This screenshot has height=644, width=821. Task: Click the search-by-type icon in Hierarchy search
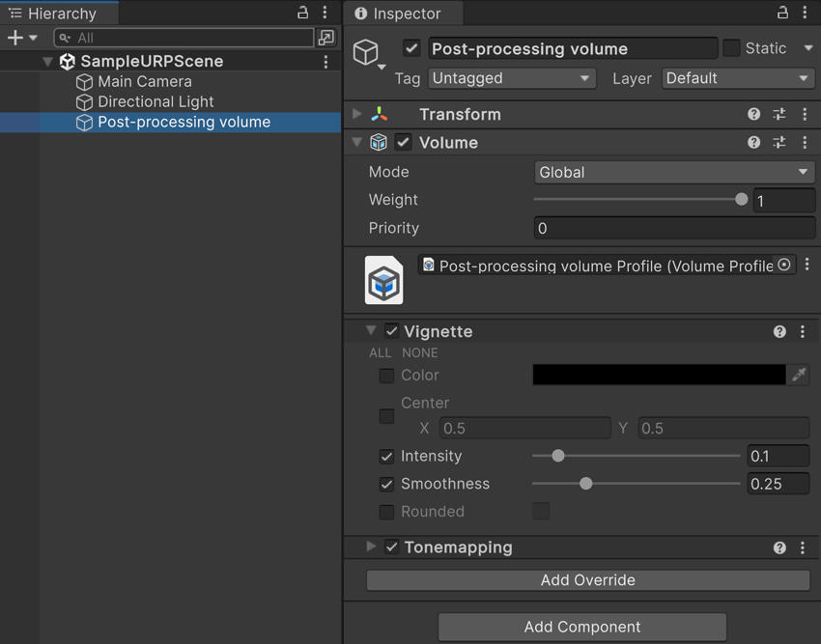(x=326, y=37)
